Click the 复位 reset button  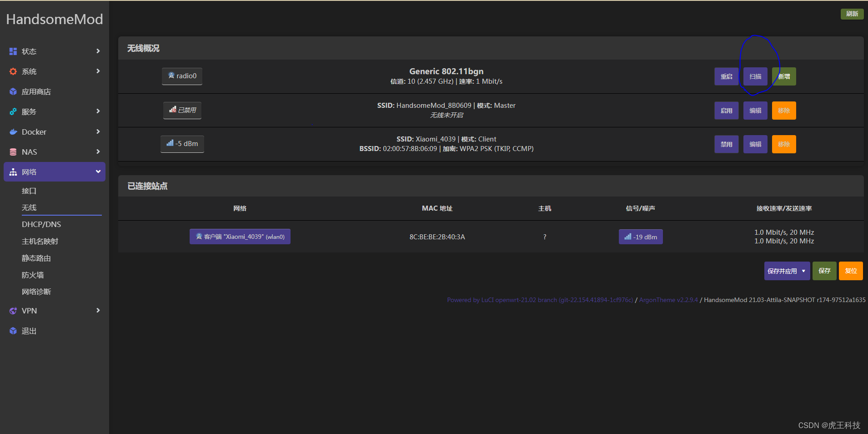click(851, 271)
